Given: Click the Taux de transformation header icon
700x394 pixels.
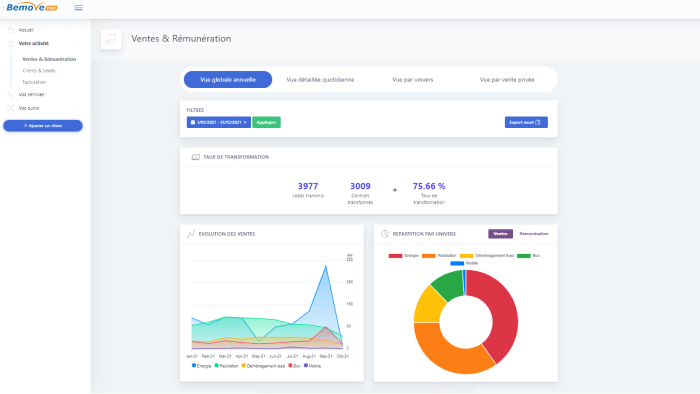Looking at the screenshot, I should (x=195, y=157).
